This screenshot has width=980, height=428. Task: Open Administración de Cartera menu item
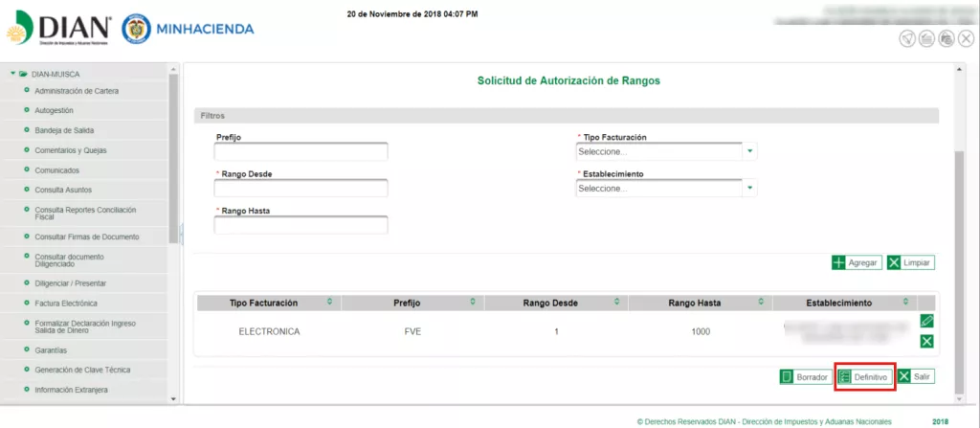77,91
